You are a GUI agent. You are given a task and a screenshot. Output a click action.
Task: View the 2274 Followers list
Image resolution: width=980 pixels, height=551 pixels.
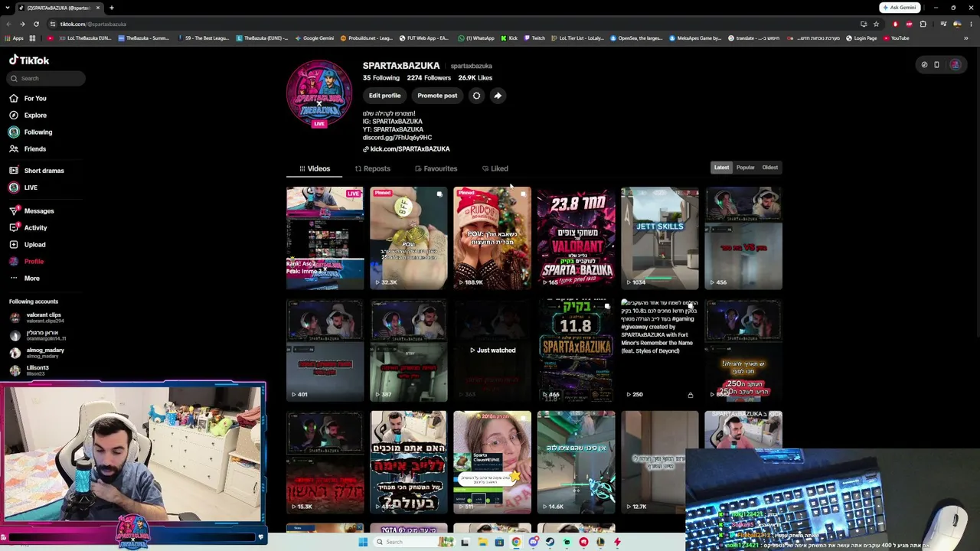point(429,78)
